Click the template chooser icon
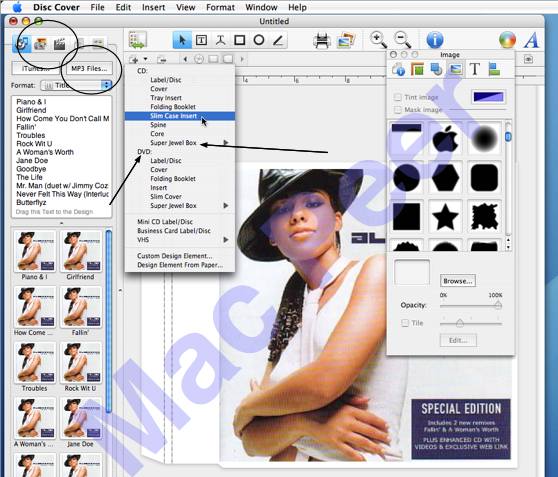Screen dimensions: 558x477 click(x=138, y=40)
